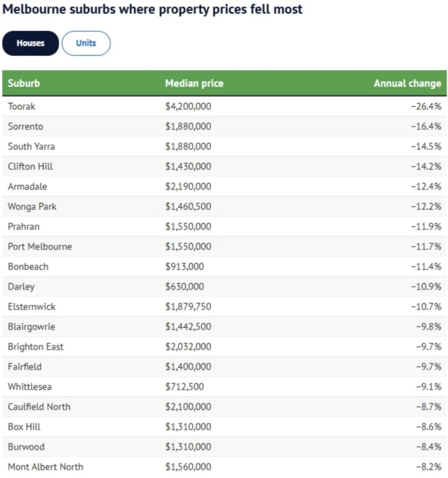Image resolution: width=448 pixels, height=478 pixels.
Task: Sort by the Median price column header
Action: pyautogui.click(x=194, y=83)
